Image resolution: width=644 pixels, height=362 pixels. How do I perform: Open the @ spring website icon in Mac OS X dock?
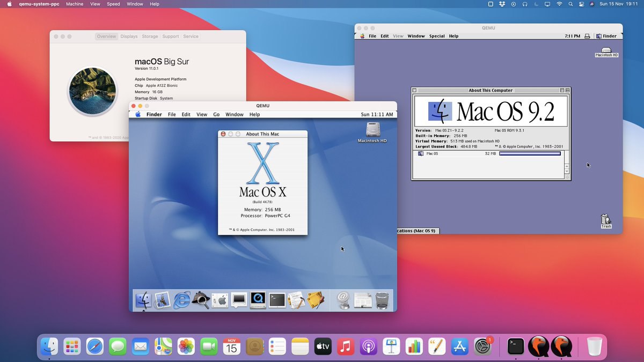pyautogui.click(x=343, y=300)
